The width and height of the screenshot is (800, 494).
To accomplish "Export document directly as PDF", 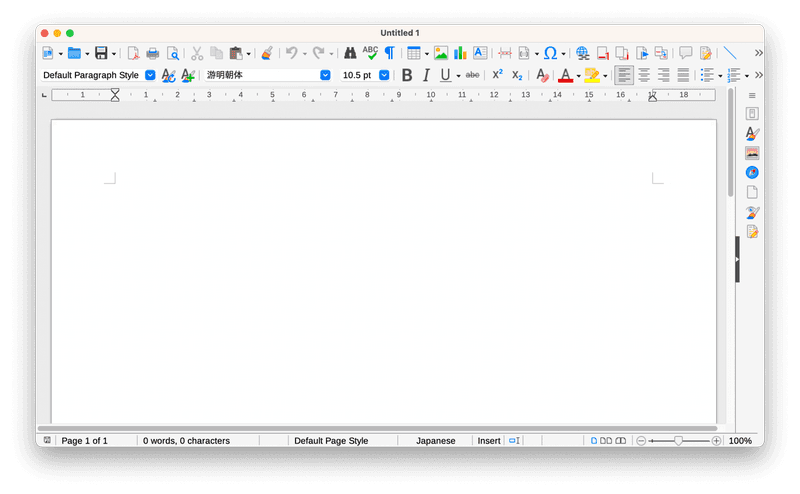I will click(133, 53).
